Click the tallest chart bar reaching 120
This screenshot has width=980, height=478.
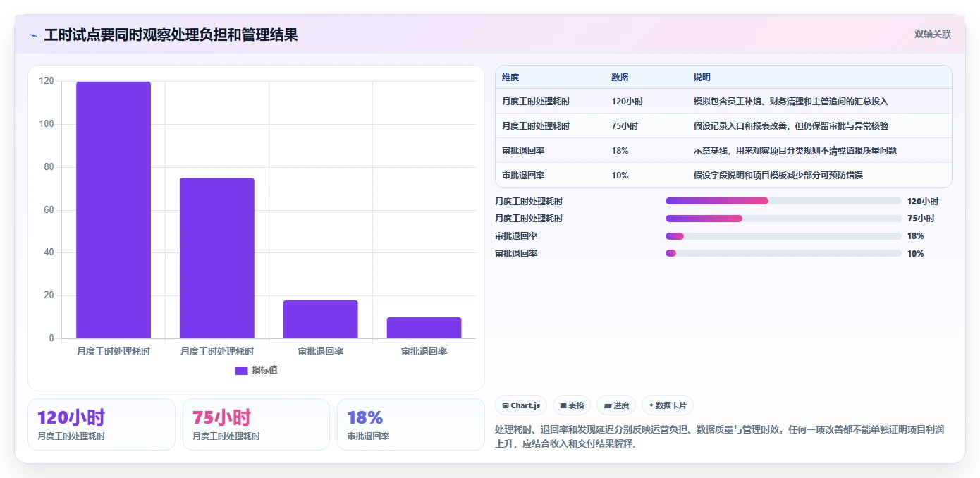[x=114, y=210]
